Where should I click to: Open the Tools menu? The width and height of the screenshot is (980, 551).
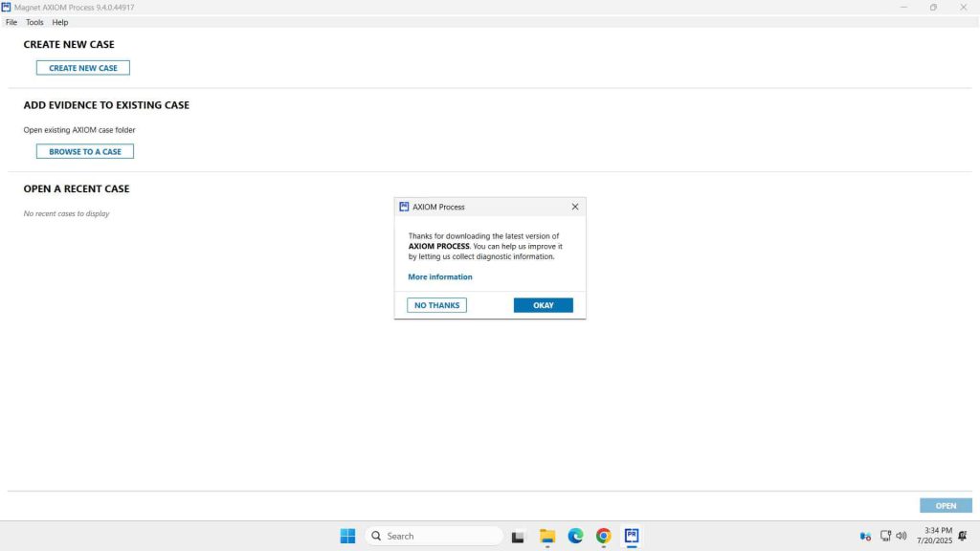pyautogui.click(x=34, y=22)
